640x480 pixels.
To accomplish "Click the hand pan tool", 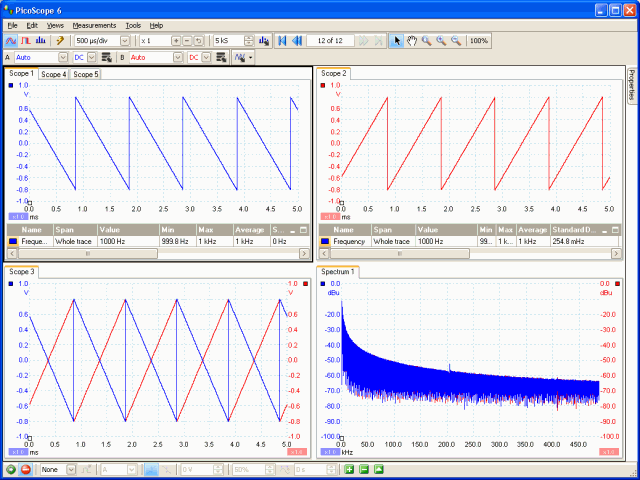I will (412, 40).
